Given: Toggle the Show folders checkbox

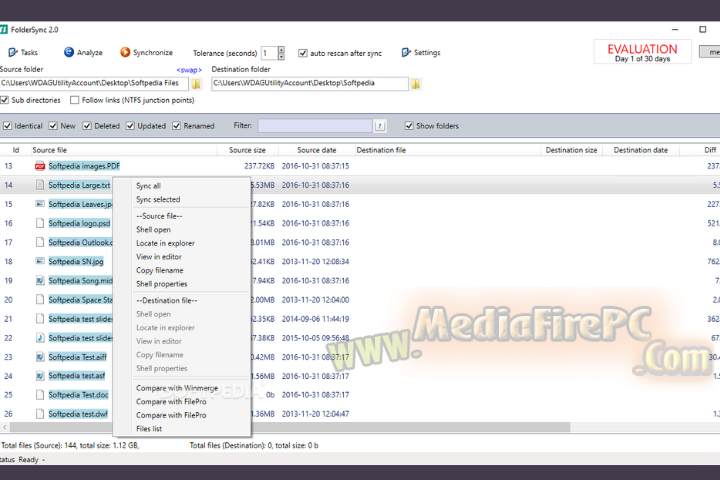Looking at the screenshot, I should (x=409, y=126).
